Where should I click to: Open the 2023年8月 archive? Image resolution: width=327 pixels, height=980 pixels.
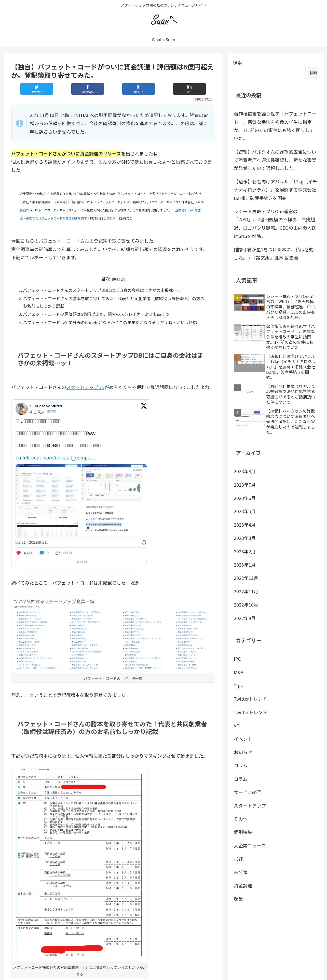pyautogui.click(x=244, y=472)
